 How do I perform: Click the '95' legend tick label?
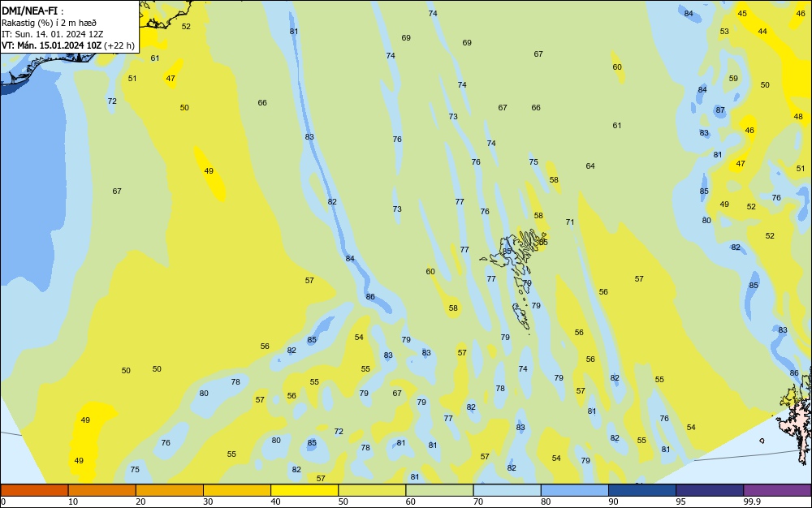point(681,502)
